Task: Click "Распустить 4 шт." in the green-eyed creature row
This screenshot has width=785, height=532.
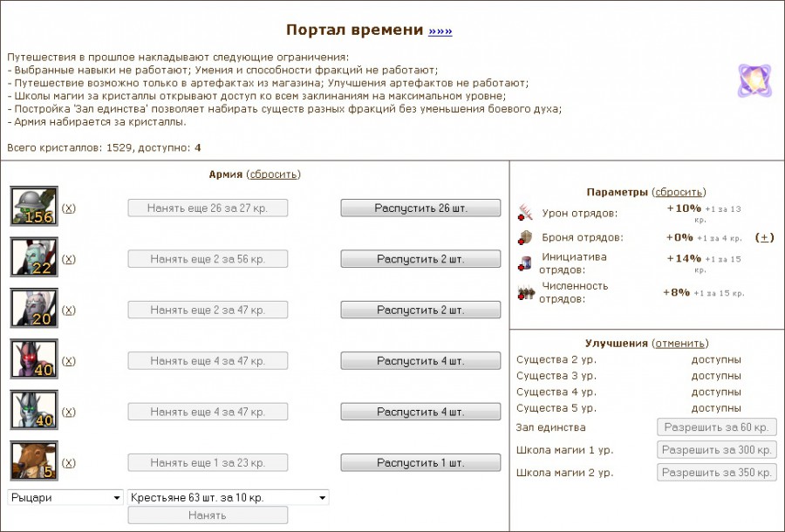Action: [x=420, y=412]
